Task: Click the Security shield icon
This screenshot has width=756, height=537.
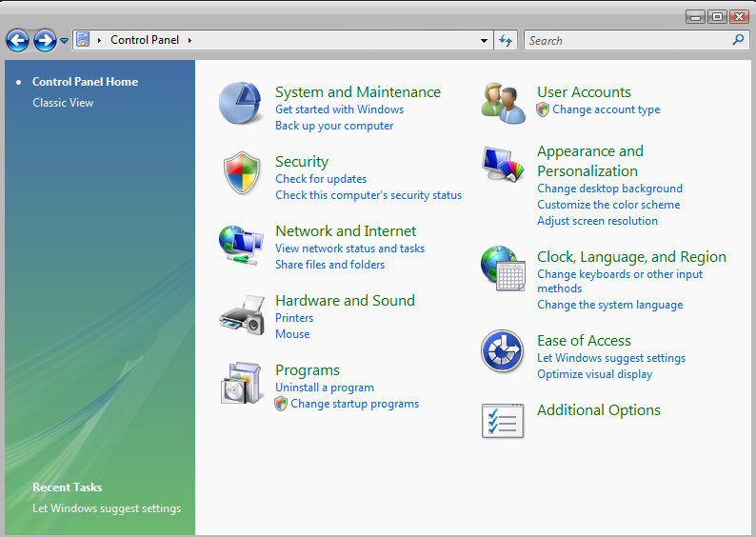Action: pos(242,172)
